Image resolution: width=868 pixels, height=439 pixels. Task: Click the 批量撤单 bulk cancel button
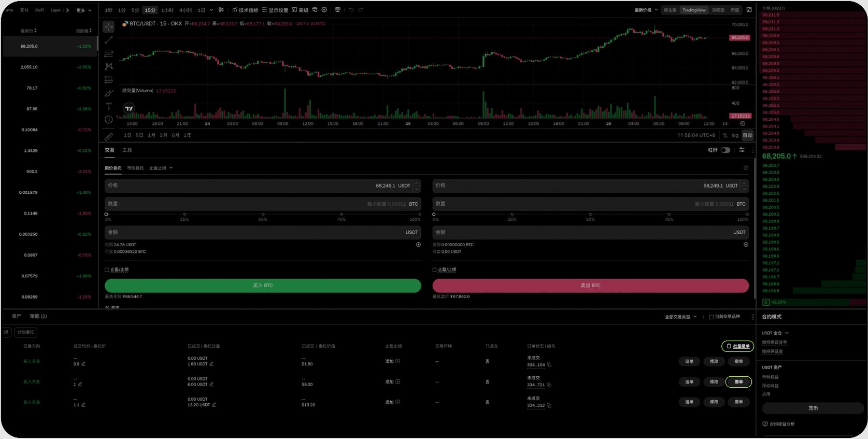[737, 346]
